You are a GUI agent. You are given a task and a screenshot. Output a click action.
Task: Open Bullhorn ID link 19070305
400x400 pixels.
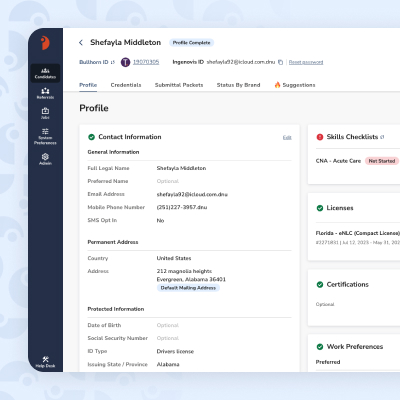click(146, 62)
